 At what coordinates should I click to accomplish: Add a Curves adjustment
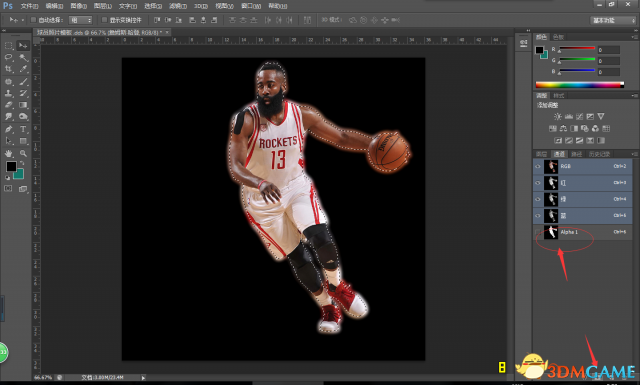point(579,117)
